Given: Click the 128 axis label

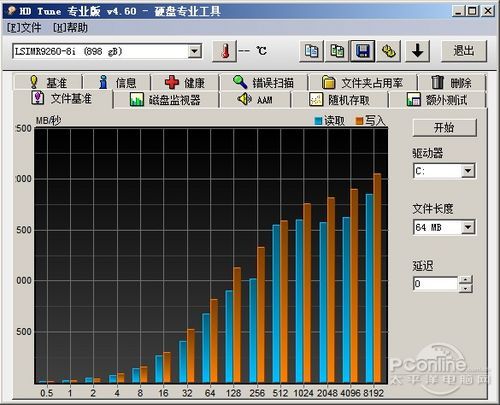Looking at the screenshot, I should click(x=233, y=393).
